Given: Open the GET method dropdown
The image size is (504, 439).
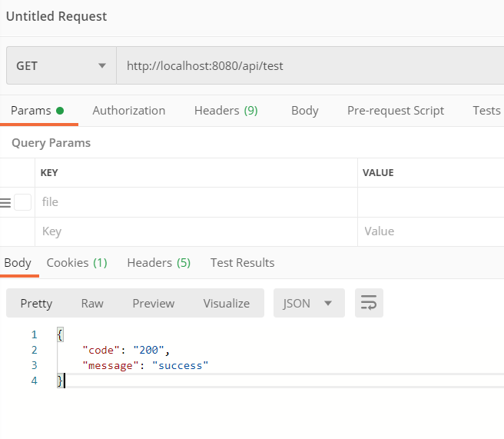Looking at the screenshot, I should 60,66.
